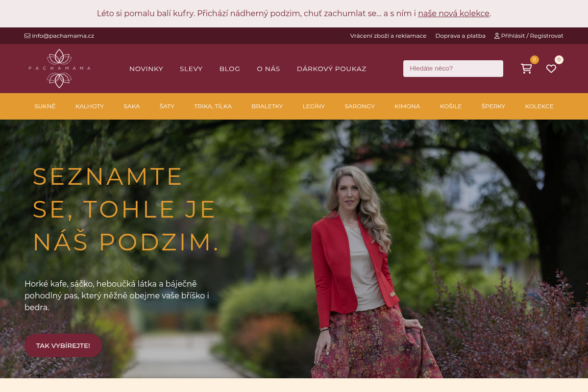Select the Kalhoty category
The width and height of the screenshot is (588, 392).
pyautogui.click(x=90, y=106)
